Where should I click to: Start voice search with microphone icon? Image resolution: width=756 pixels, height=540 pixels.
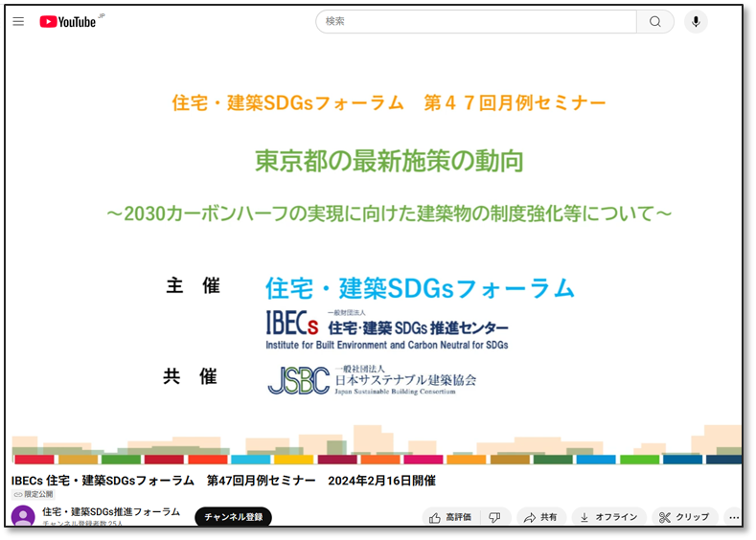[x=696, y=22]
